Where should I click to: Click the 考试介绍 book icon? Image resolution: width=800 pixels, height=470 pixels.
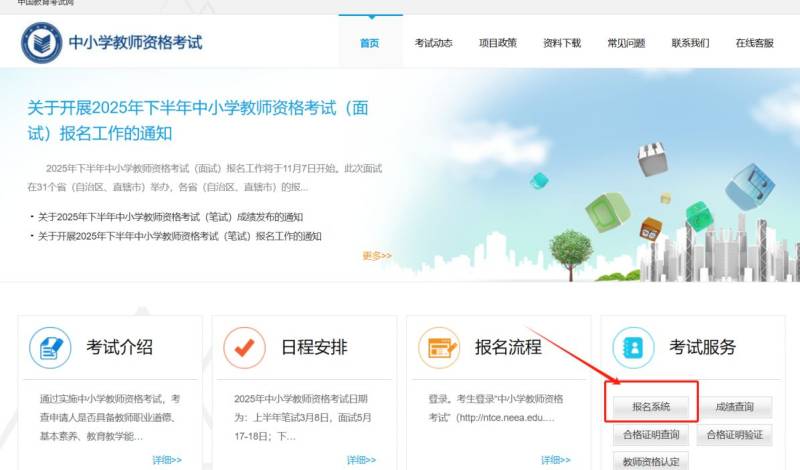pos(50,347)
